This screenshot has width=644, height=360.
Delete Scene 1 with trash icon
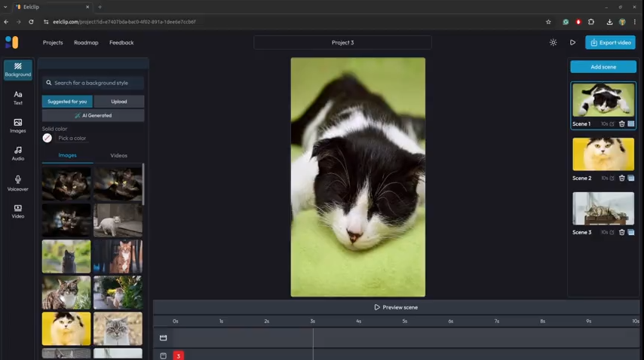tap(622, 124)
